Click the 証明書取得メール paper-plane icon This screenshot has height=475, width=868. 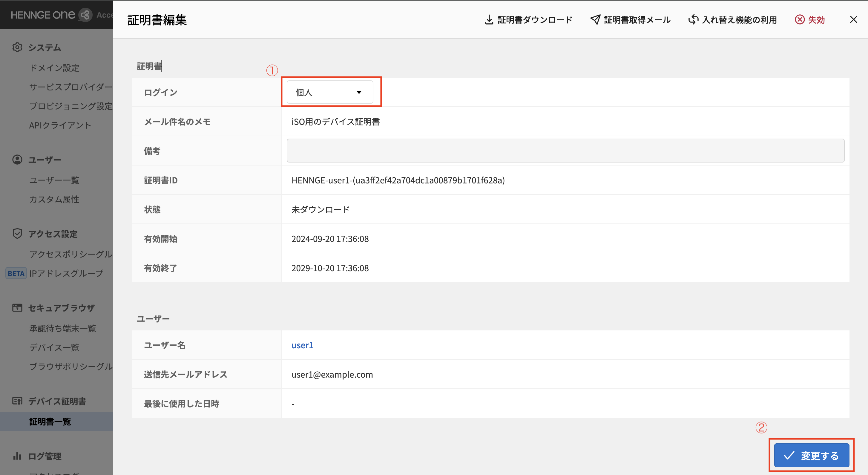click(x=595, y=19)
